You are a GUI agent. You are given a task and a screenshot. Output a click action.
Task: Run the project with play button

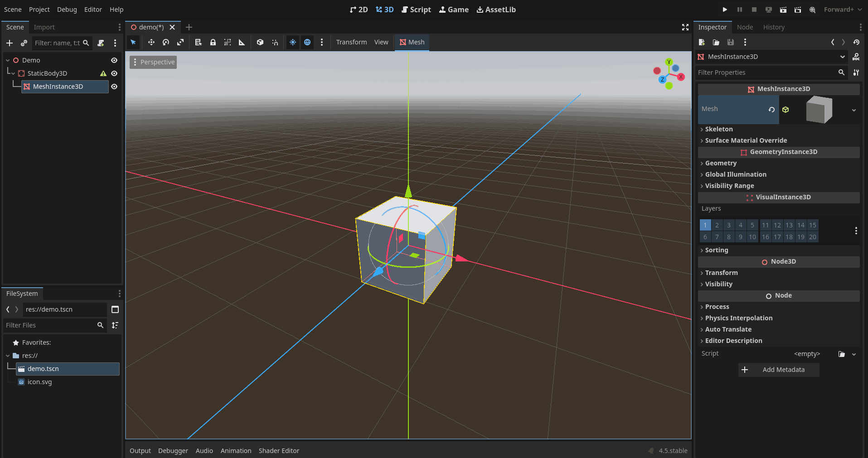point(725,10)
